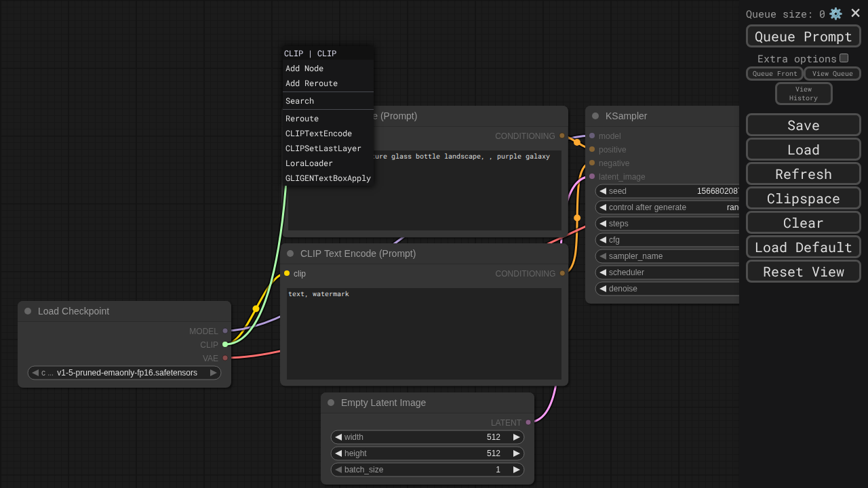Select LoraLoader from the context menu
This screenshot has width=868, height=488.
pos(309,163)
